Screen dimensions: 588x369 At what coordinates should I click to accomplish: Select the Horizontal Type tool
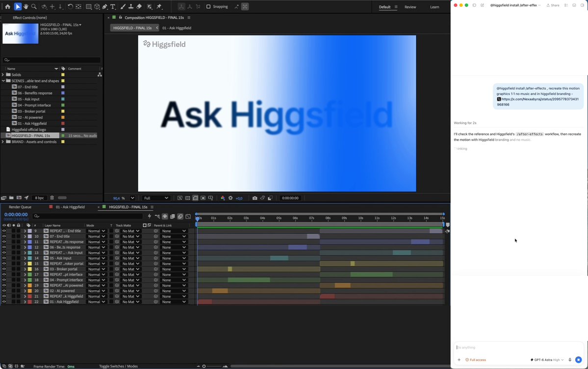112,7
